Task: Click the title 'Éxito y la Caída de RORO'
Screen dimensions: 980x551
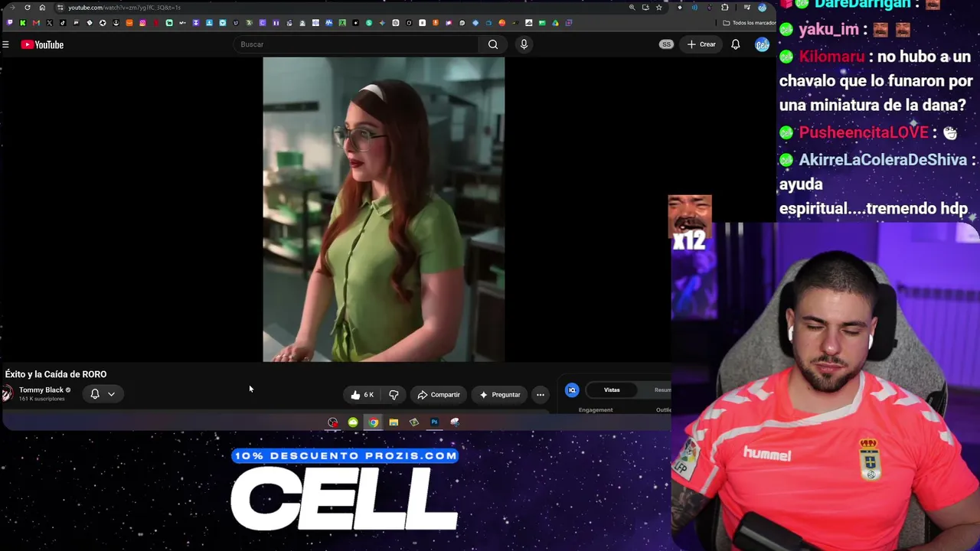Action: pyautogui.click(x=56, y=374)
